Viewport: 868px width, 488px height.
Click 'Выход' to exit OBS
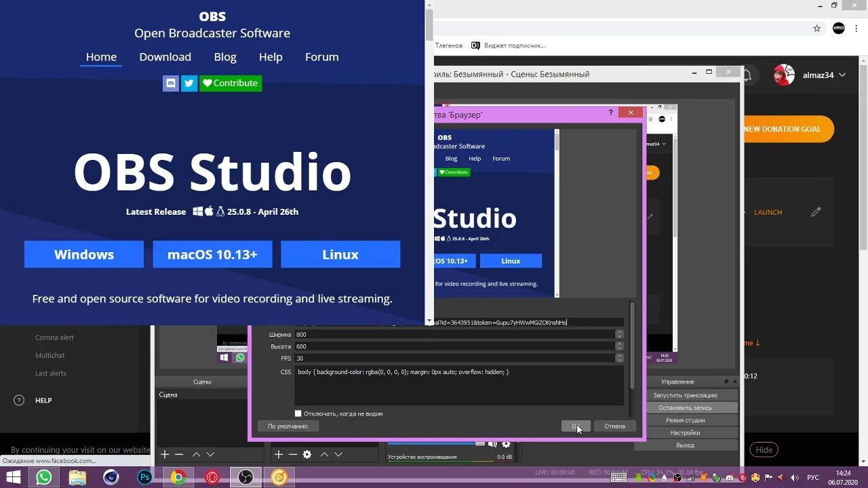coord(685,445)
